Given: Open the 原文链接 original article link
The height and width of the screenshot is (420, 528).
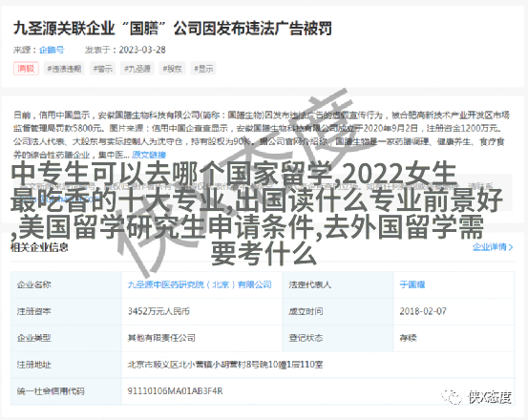Looking at the screenshot, I should tap(149, 155).
